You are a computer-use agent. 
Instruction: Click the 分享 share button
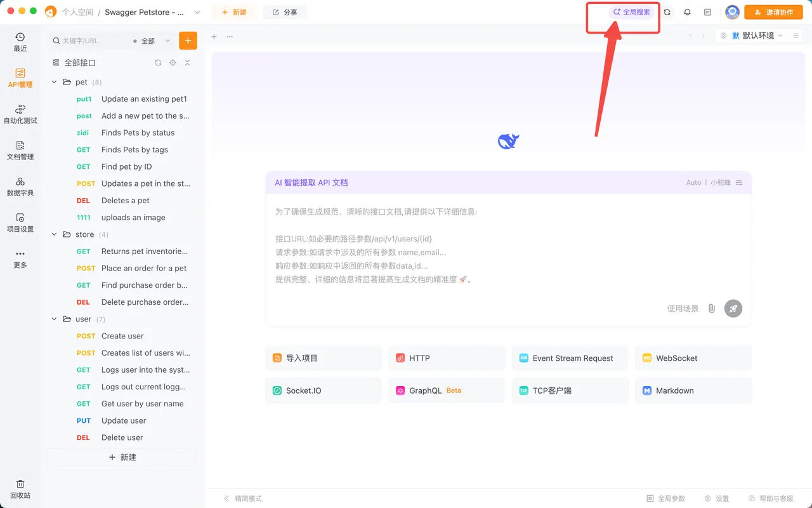pyautogui.click(x=285, y=12)
